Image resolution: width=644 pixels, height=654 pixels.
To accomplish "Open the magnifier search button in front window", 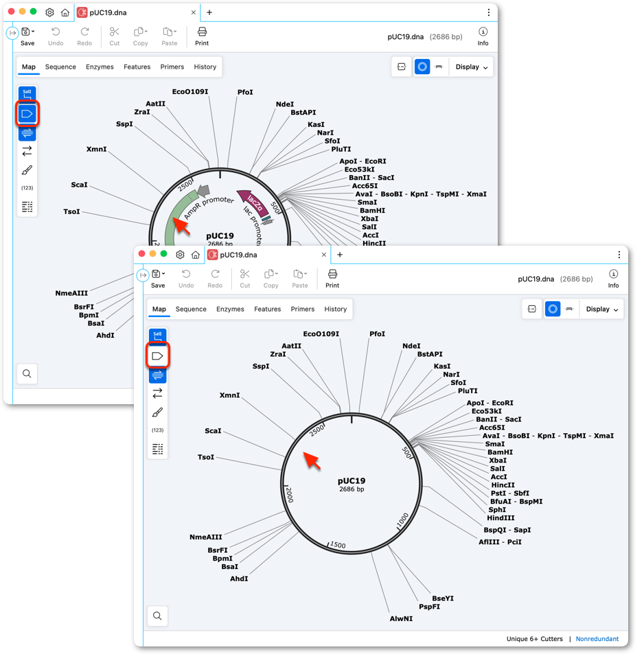I will point(157,616).
